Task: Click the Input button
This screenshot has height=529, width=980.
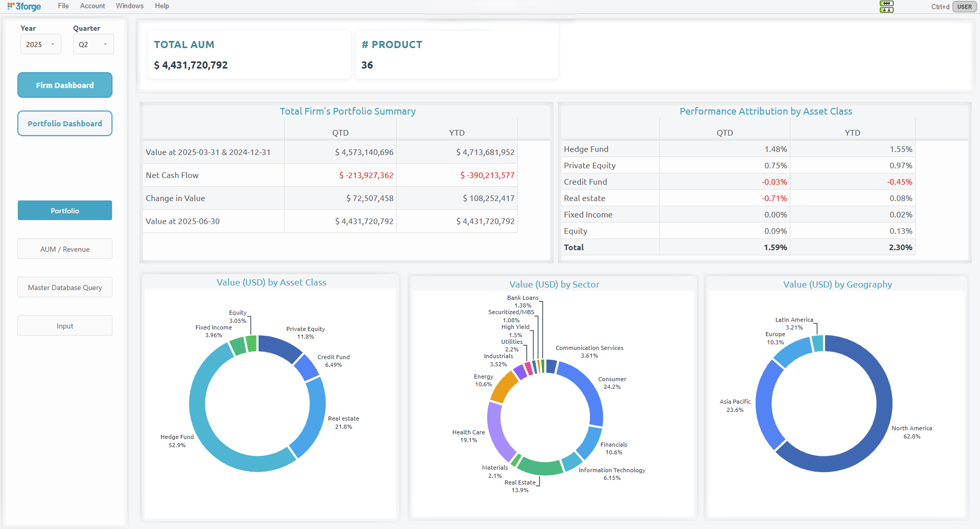Action: (x=65, y=326)
